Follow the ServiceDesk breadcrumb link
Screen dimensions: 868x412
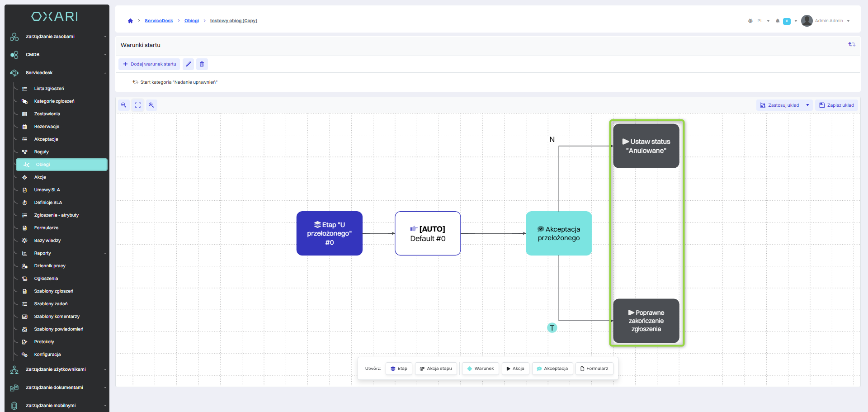coord(159,21)
